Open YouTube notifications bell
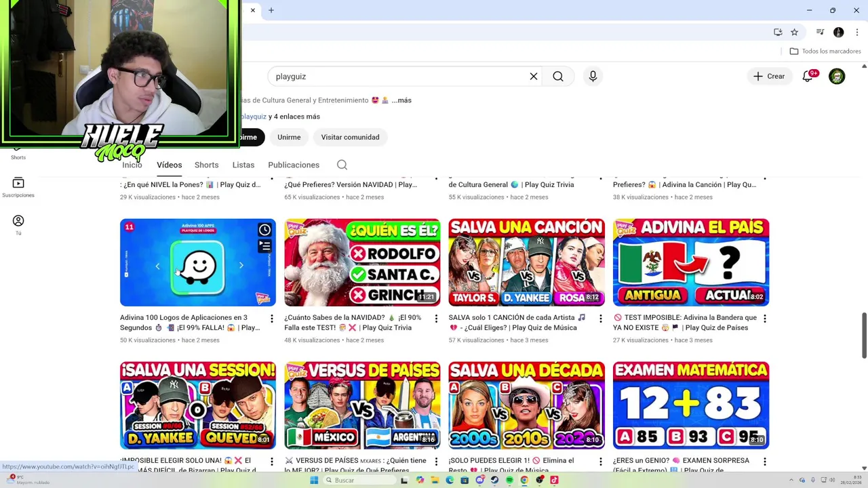This screenshot has width=868, height=488. (x=808, y=77)
